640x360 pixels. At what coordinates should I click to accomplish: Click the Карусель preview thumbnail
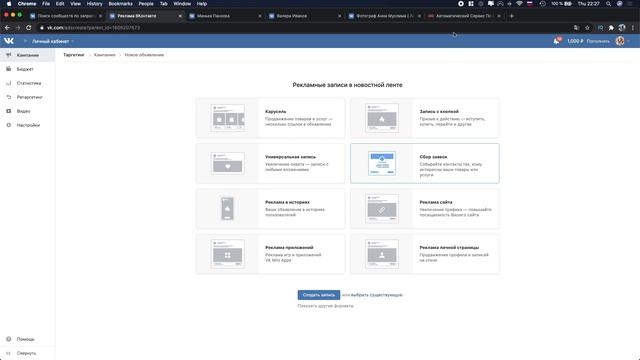pos(228,118)
